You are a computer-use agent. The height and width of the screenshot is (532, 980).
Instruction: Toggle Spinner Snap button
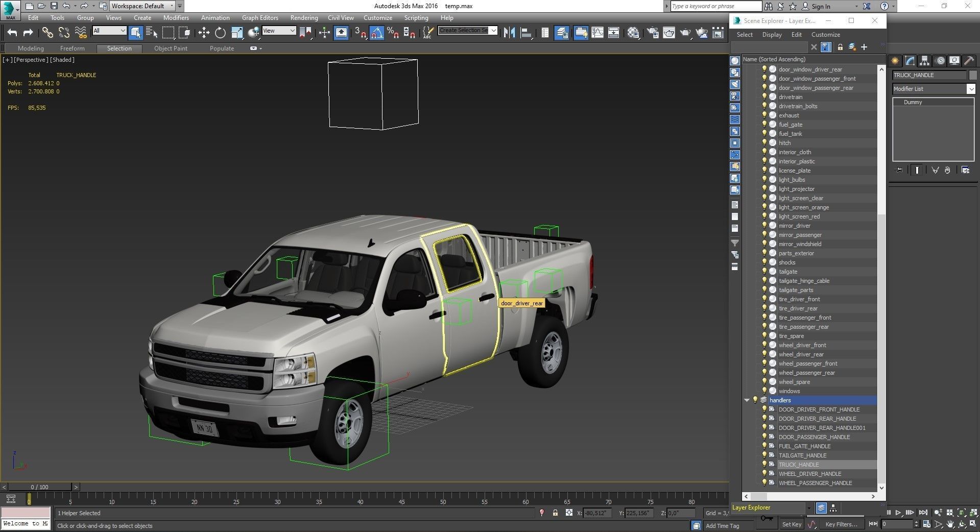pyautogui.click(x=410, y=33)
